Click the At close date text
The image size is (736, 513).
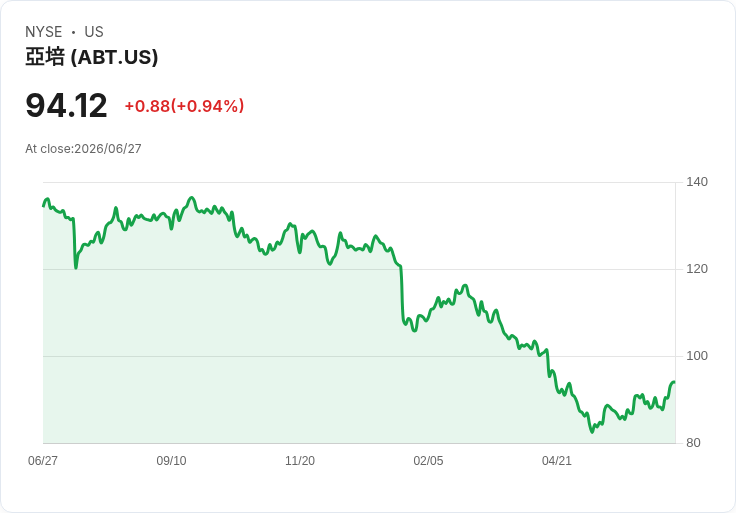pos(83,149)
